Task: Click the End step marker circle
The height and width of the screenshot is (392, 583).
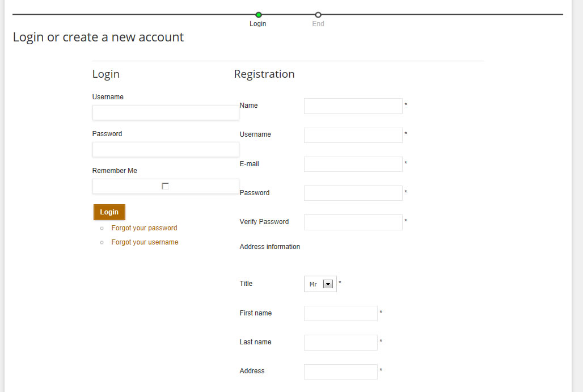Action: pyautogui.click(x=318, y=15)
